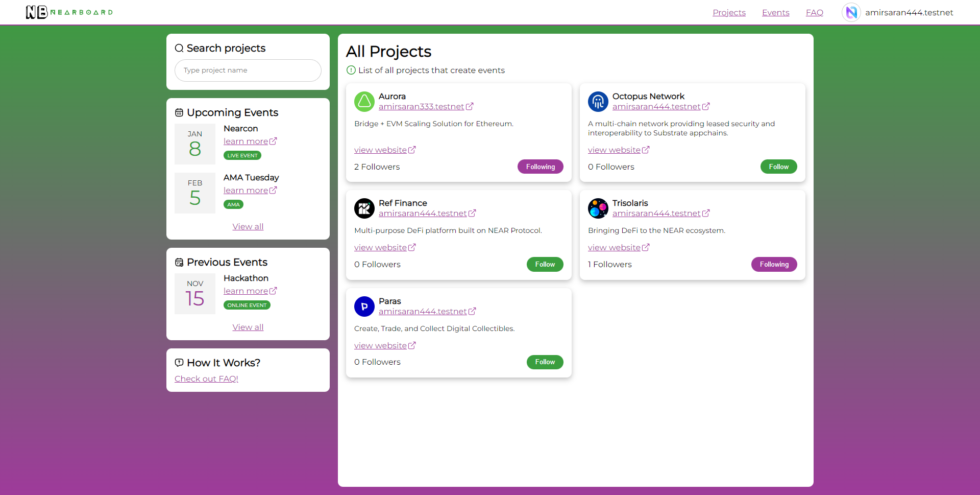The height and width of the screenshot is (495, 980).
Task: Open Aurora owner amirsaran333.testnet link
Action: [426, 106]
